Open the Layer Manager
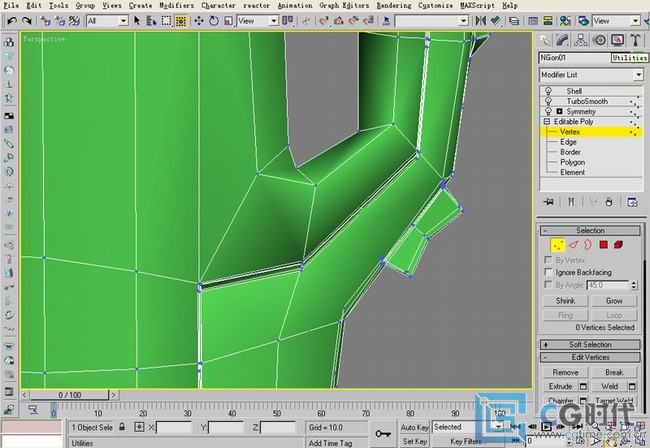This screenshot has height=448, width=650. tap(514, 21)
